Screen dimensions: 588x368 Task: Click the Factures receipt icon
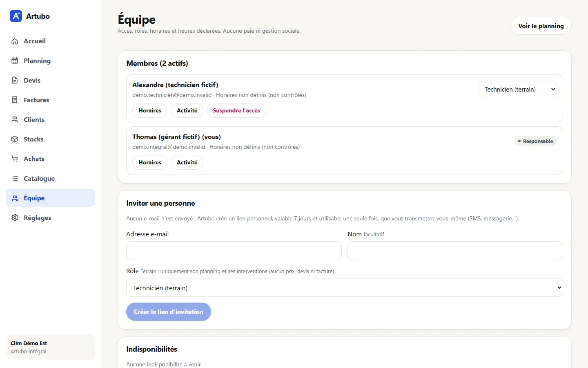tap(15, 100)
